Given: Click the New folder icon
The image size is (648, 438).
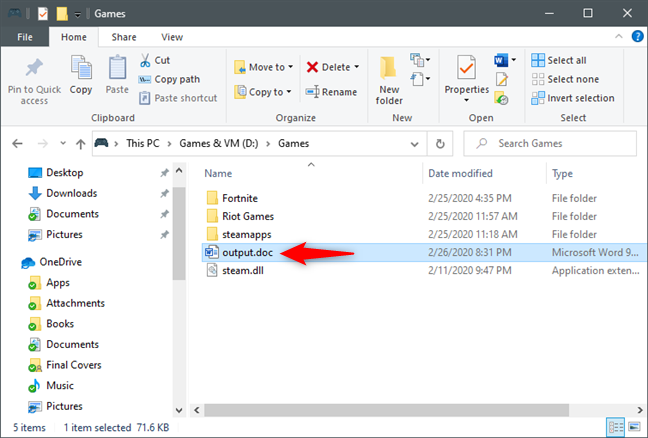Looking at the screenshot, I should click(x=388, y=68).
